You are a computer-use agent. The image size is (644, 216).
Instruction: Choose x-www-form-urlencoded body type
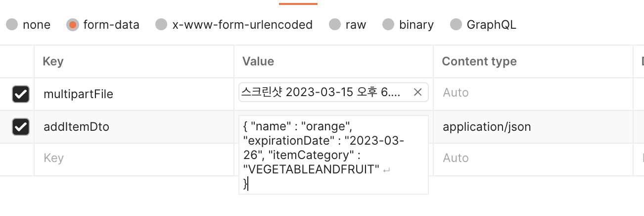tap(161, 25)
